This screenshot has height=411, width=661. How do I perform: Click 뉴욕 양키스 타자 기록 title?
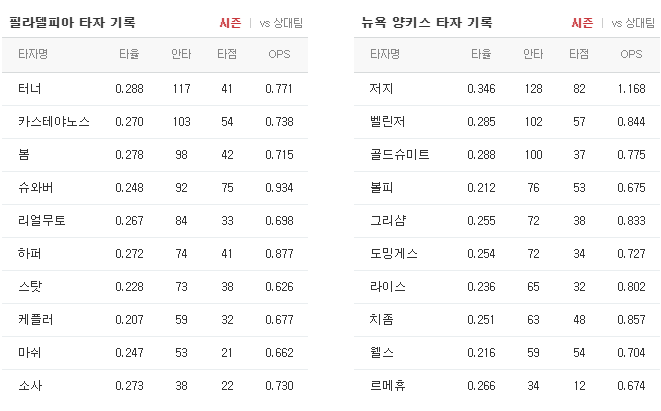click(427, 22)
